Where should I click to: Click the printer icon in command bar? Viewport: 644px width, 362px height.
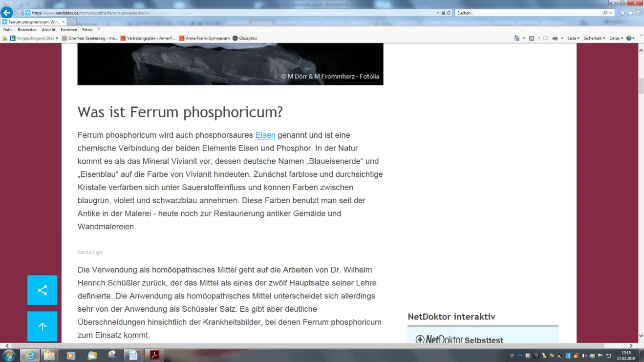[x=555, y=38]
